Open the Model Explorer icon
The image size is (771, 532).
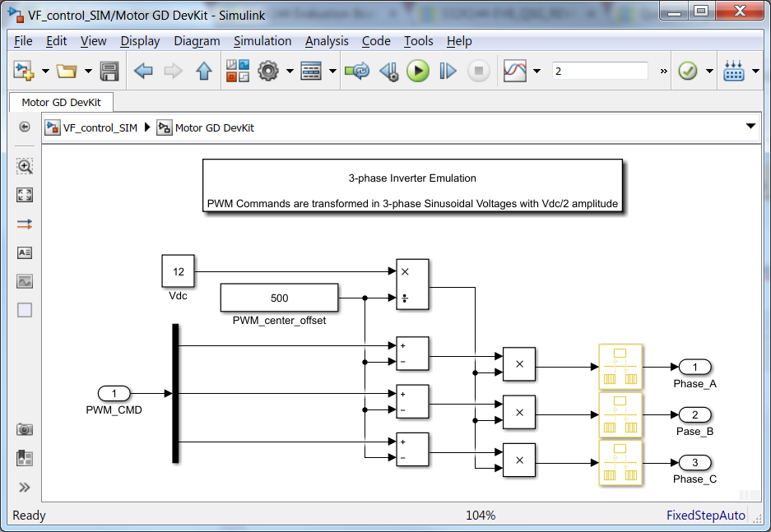click(311, 72)
